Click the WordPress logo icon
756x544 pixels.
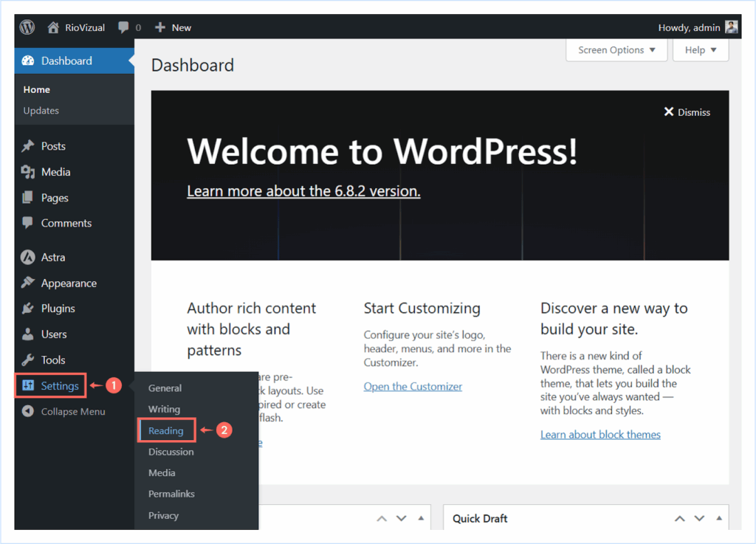point(27,27)
